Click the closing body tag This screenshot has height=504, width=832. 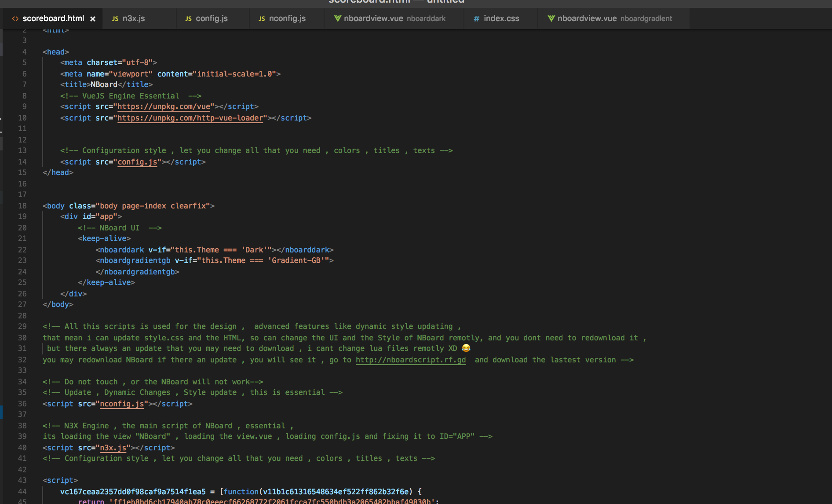pyautogui.click(x=58, y=304)
